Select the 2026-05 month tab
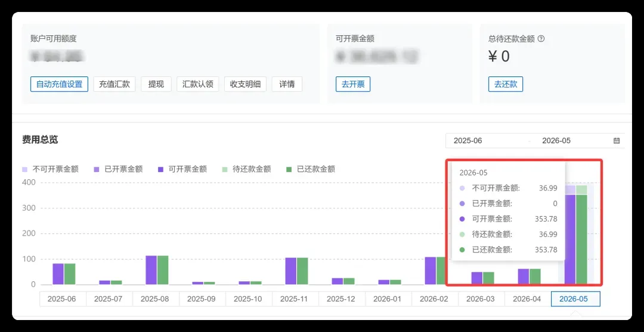 click(x=575, y=299)
